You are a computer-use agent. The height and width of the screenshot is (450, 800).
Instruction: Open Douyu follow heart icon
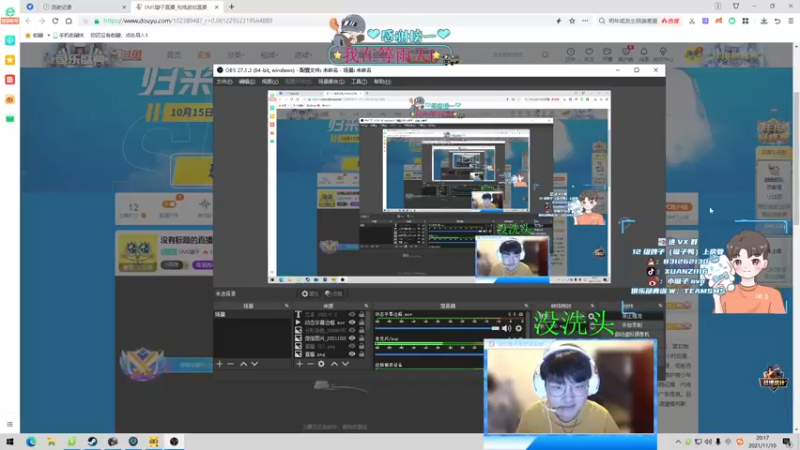pyautogui.click(x=589, y=54)
